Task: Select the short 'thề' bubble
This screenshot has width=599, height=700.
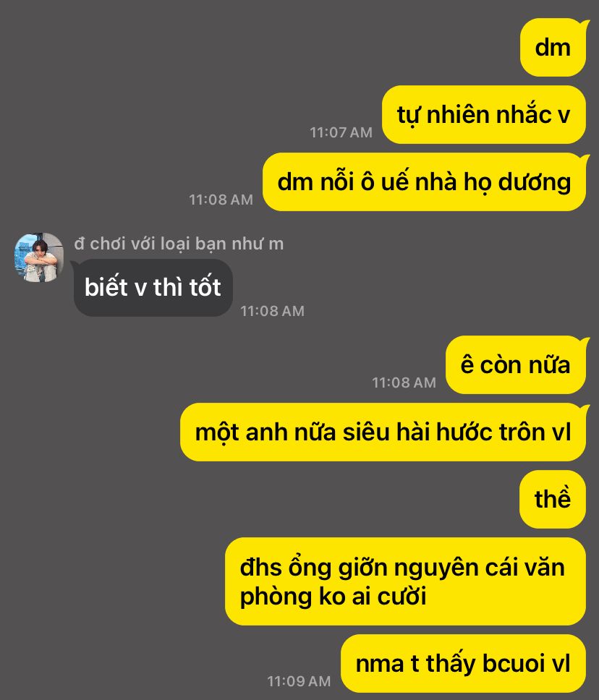Action: pyautogui.click(x=553, y=499)
